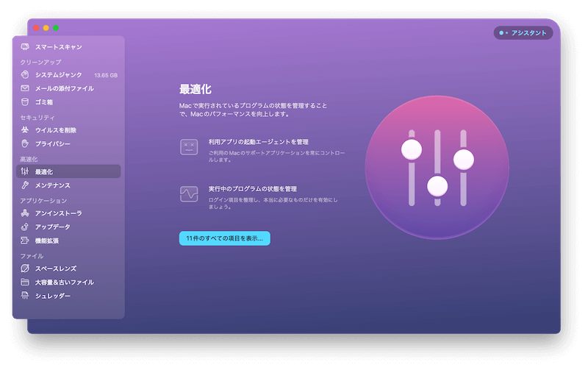The height and width of the screenshot is (370, 588).
Task: Select the Malware Removal biohazard icon
Action: [25, 130]
